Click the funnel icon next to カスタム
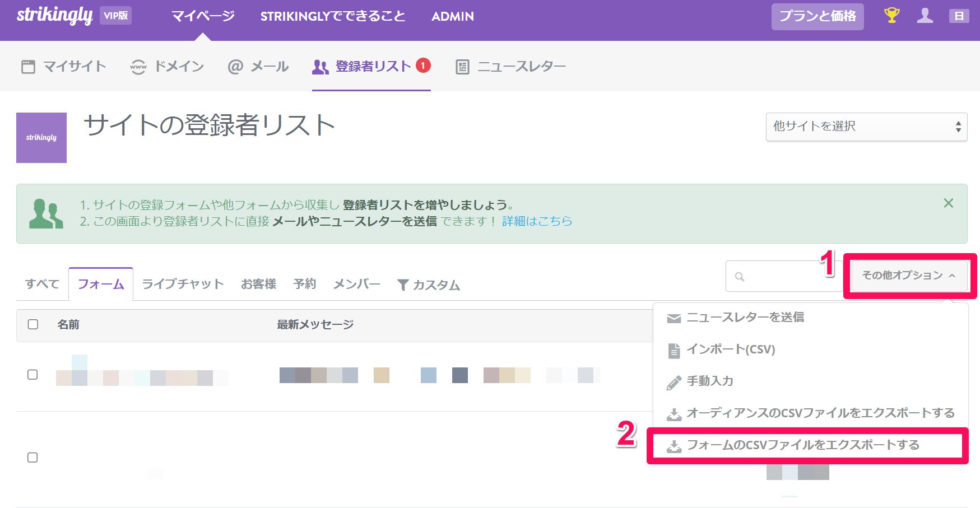Viewport: 980px width, 508px height. 403,285
